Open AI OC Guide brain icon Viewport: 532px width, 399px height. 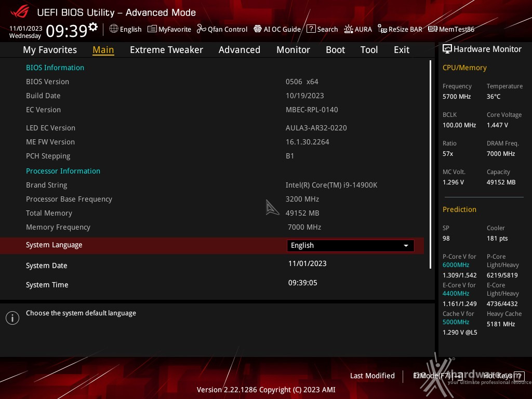[x=258, y=29]
